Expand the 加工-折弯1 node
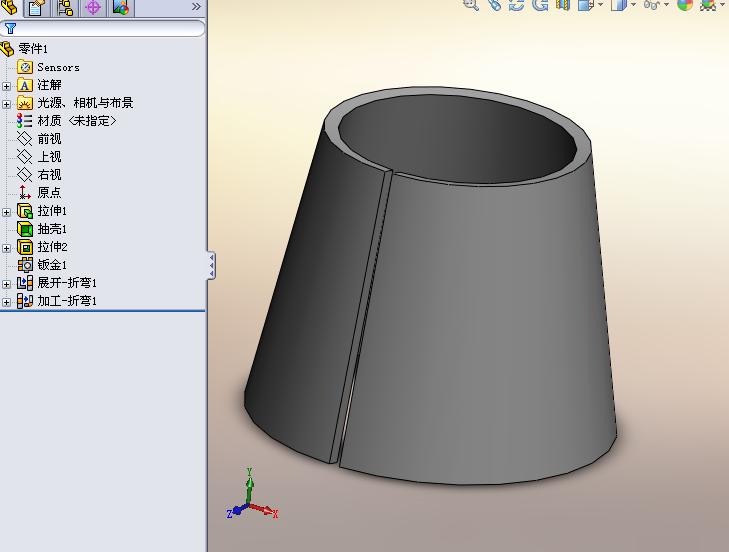Screen dimensions: 729x552 coord(7,302)
